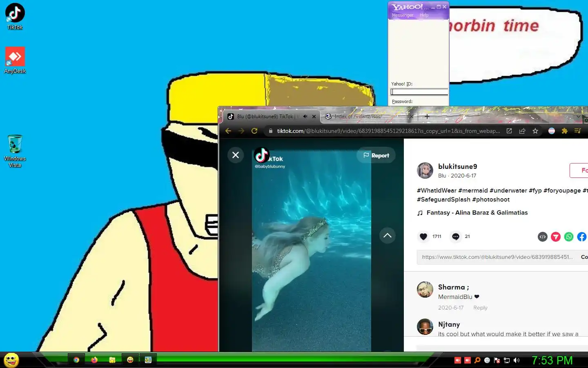Send to friends with red arrow icon
Image resolution: width=588 pixels, height=368 pixels.
click(x=556, y=237)
